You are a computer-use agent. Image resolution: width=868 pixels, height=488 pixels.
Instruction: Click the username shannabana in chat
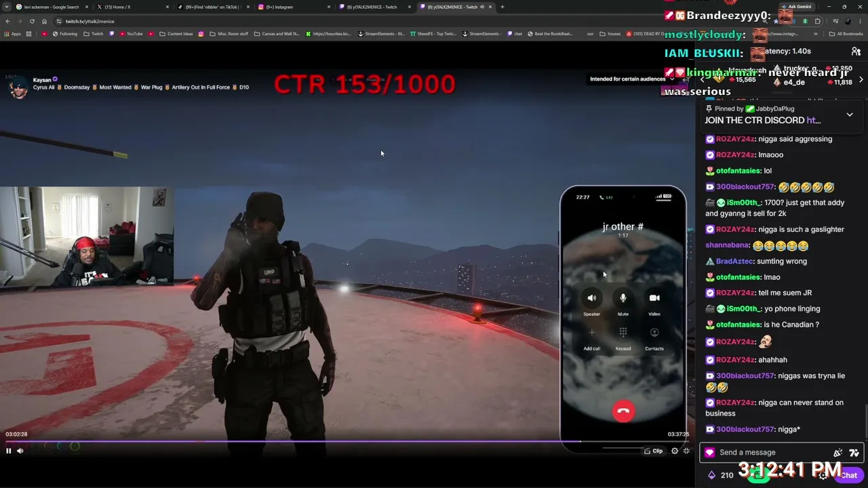[x=728, y=245]
